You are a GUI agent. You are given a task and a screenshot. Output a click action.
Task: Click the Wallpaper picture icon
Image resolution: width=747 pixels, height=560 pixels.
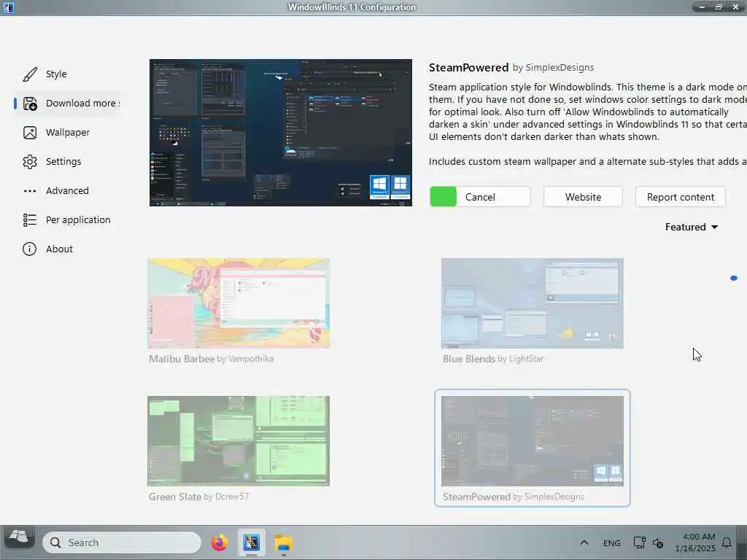29,133
